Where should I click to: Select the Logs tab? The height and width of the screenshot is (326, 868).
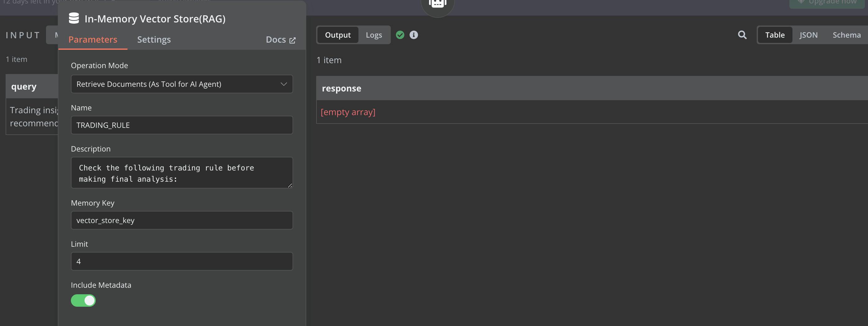tap(374, 35)
